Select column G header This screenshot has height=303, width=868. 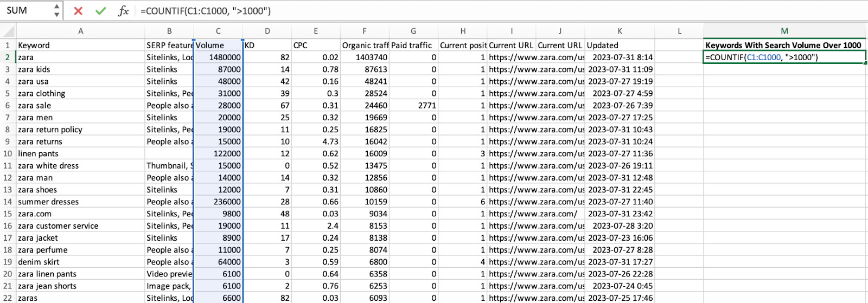coord(413,31)
